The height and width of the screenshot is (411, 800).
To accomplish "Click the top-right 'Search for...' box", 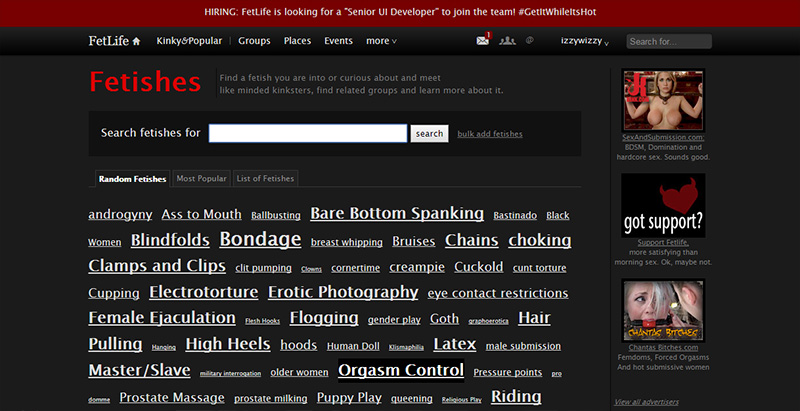I will pyautogui.click(x=668, y=42).
